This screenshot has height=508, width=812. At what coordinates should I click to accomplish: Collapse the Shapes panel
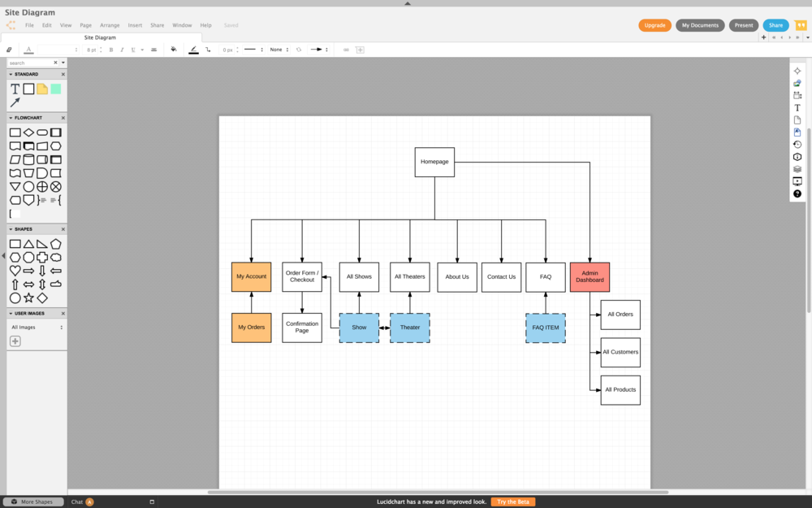(11, 229)
